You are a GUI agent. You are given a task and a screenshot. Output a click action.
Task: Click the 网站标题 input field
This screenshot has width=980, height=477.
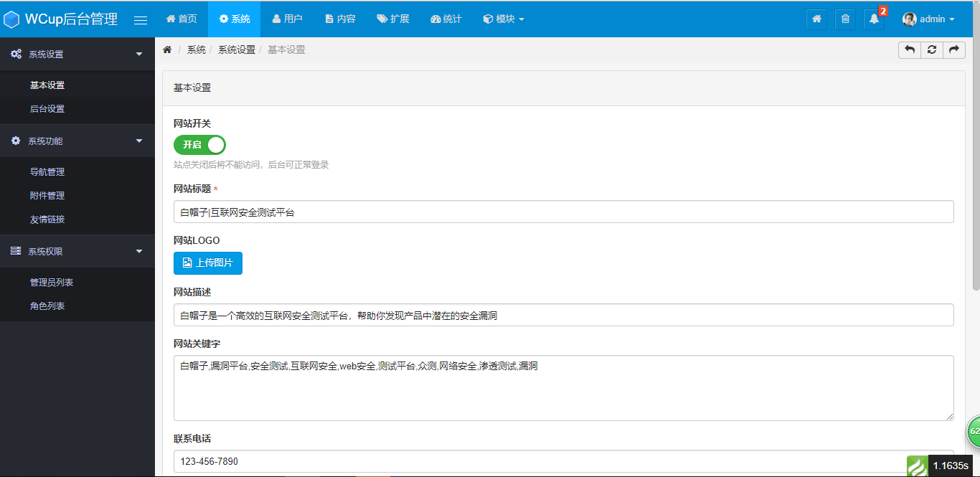[x=564, y=212]
